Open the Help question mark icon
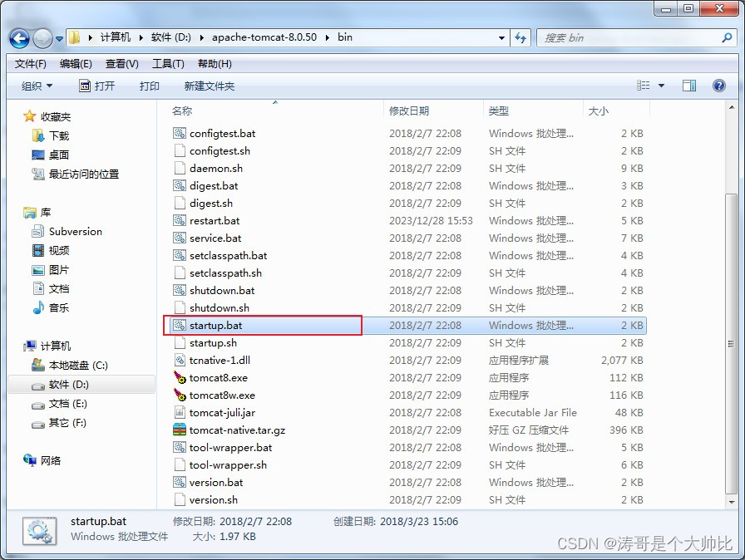745x560 pixels. click(x=719, y=86)
